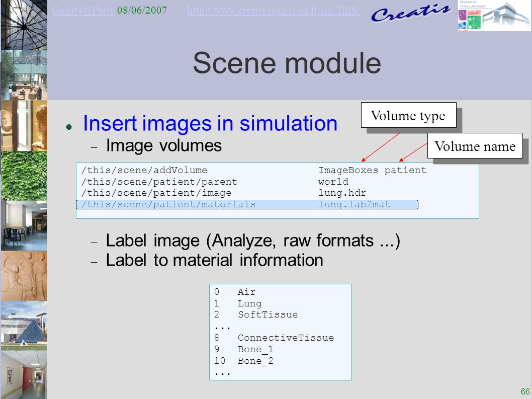
Task: Click the '2 SoftTissue' label row
Action: [256, 315]
